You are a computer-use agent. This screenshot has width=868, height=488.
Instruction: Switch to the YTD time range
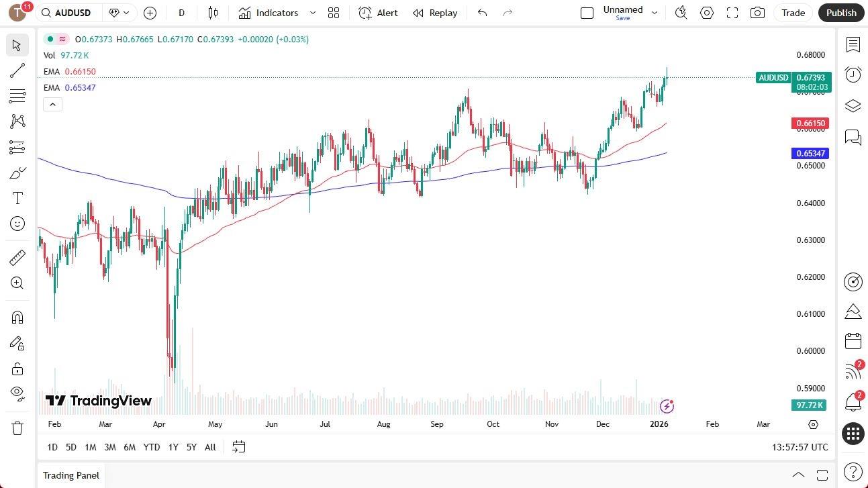pyautogui.click(x=152, y=447)
